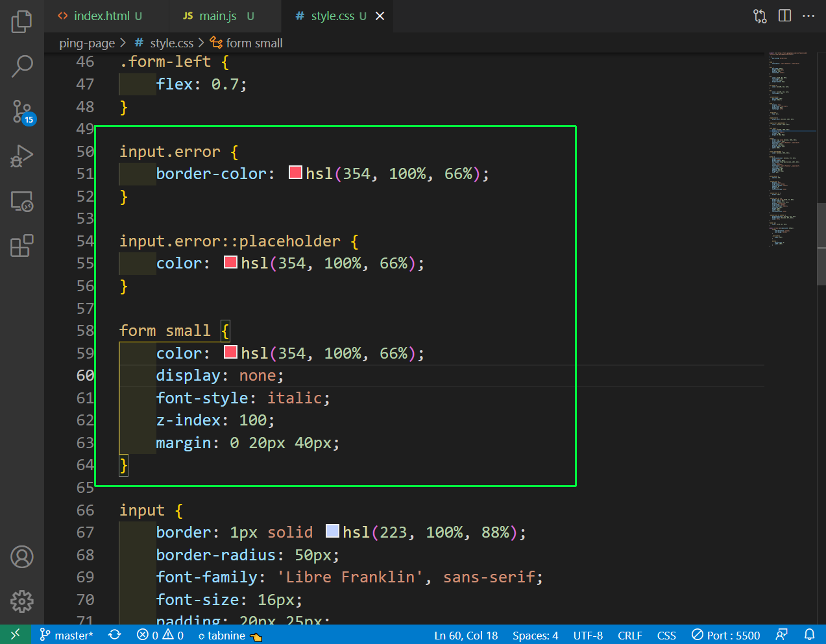
Task: Open the errors and warnings problems indicator
Action: coord(160,635)
